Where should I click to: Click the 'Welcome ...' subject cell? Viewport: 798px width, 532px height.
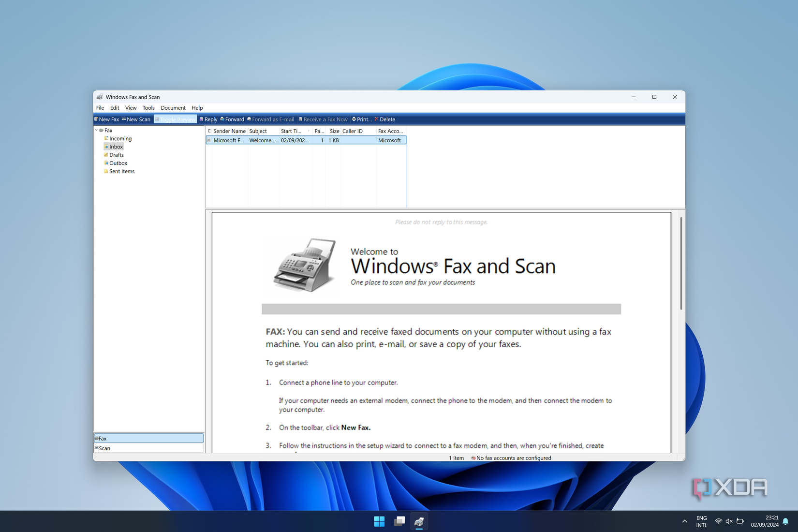[x=263, y=140]
